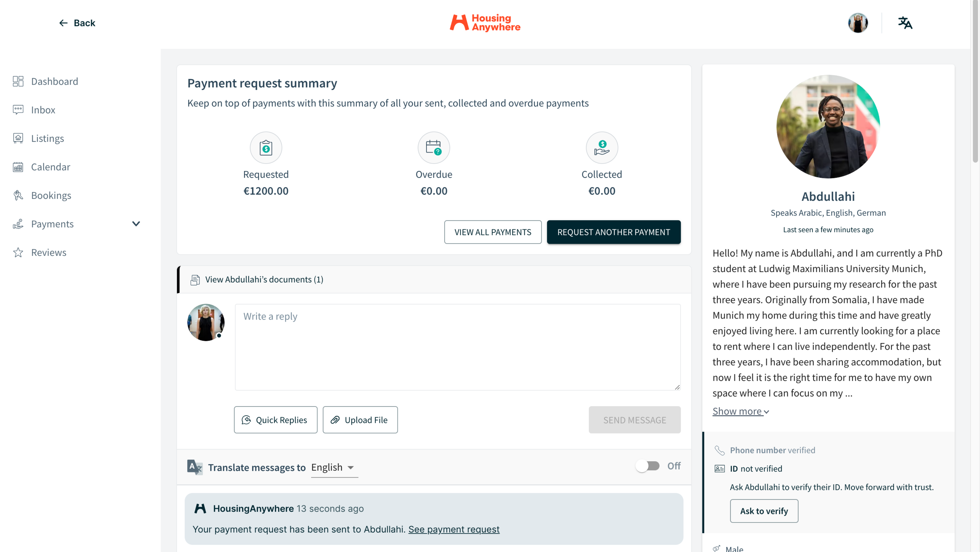Expand the Payments section chevron
The width and height of the screenshot is (980, 552).
point(136,224)
